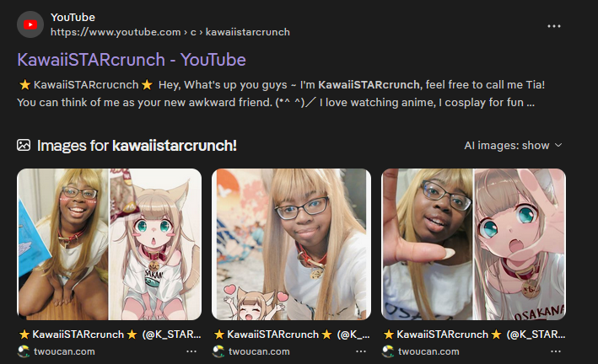The height and width of the screenshot is (364, 598).
Task: Click the second twoucan.com site favicon
Action: tap(218, 351)
